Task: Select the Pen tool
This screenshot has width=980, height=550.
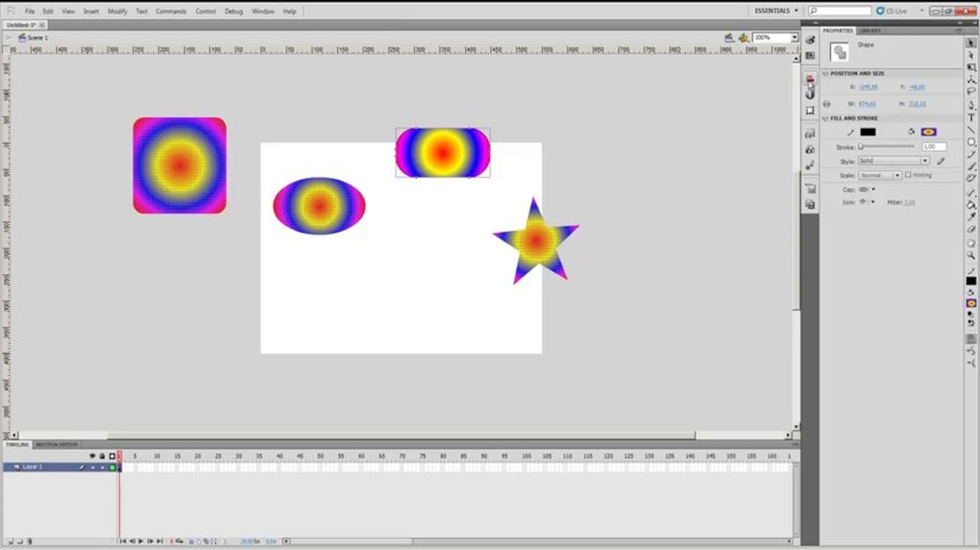Action: [972, 105]
